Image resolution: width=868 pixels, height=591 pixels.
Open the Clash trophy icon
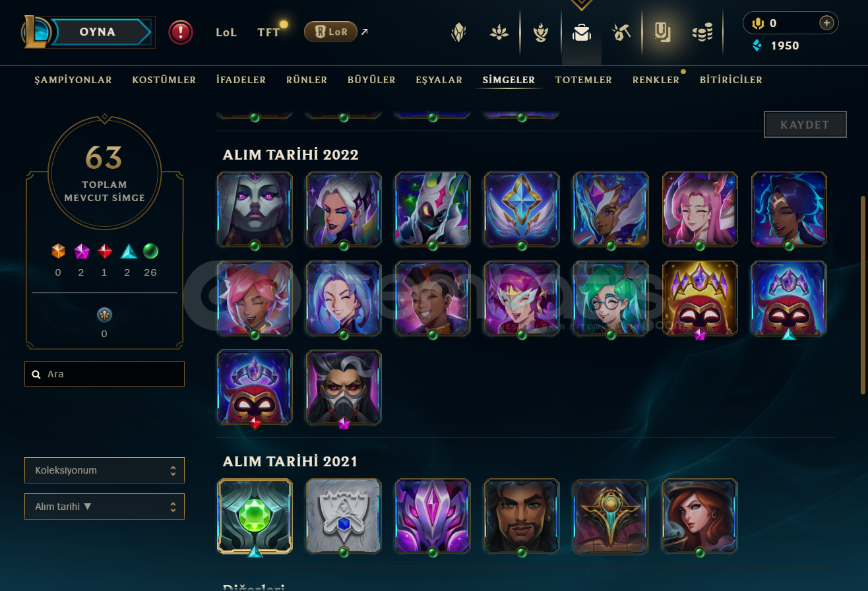(x=540, y=32)
